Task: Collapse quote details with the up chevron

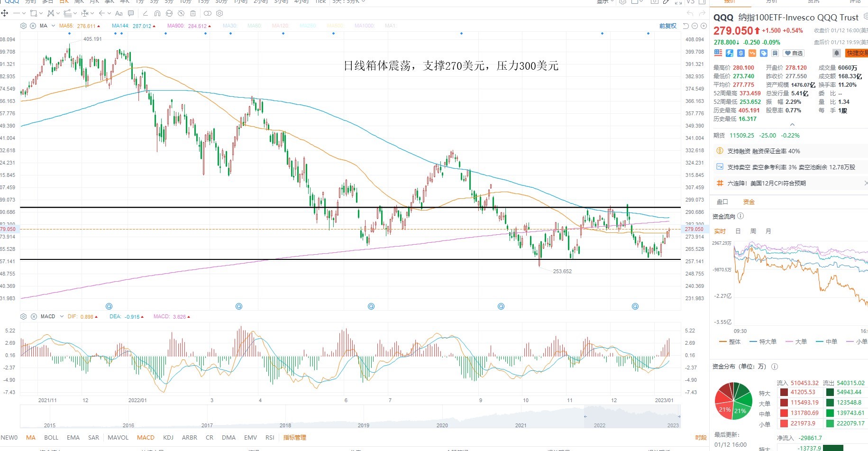Action: click(x=792, y=125)
